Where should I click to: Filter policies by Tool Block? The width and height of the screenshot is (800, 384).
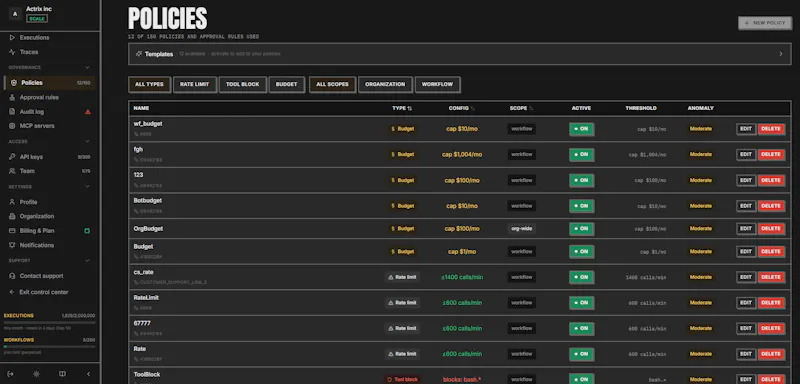pyautogui.click(x=243, y=85)
